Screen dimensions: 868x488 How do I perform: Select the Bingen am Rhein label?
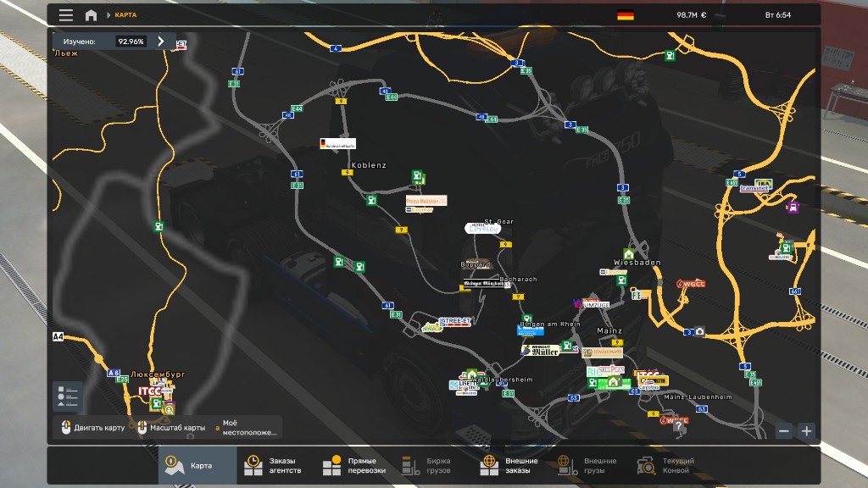pyautogui.click(x=550, y=324)
